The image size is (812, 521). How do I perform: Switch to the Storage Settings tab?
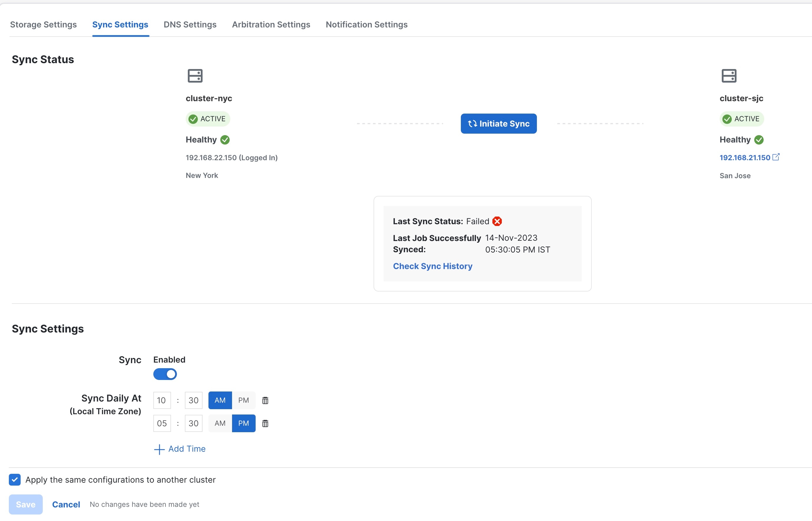tap(43, 24)
